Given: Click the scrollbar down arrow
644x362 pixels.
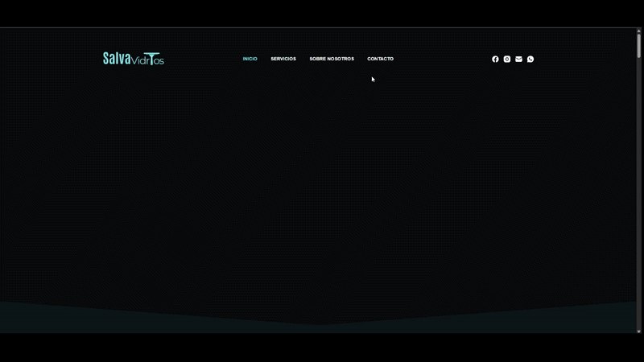Looking at the screenshot, I should [x=639, y=330].
